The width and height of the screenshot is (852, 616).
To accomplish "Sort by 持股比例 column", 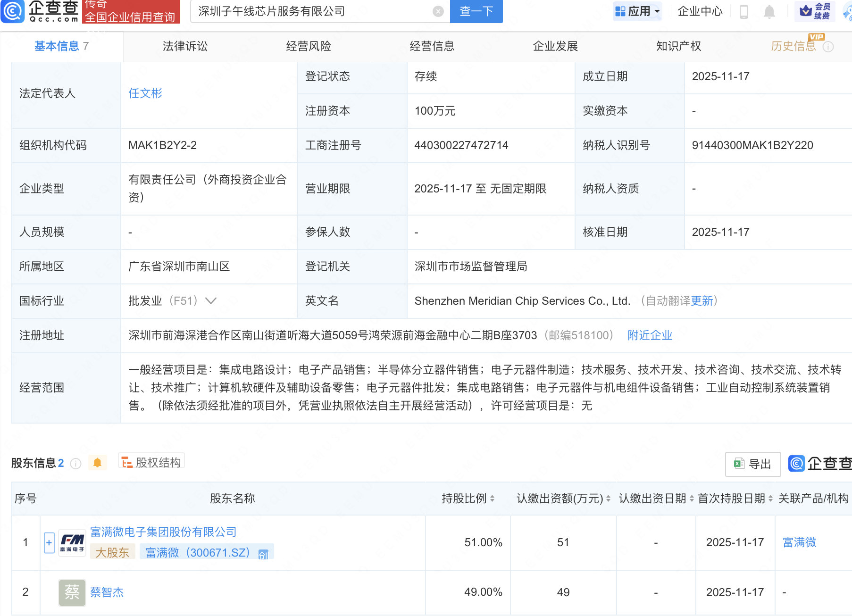I will point(492,499).
